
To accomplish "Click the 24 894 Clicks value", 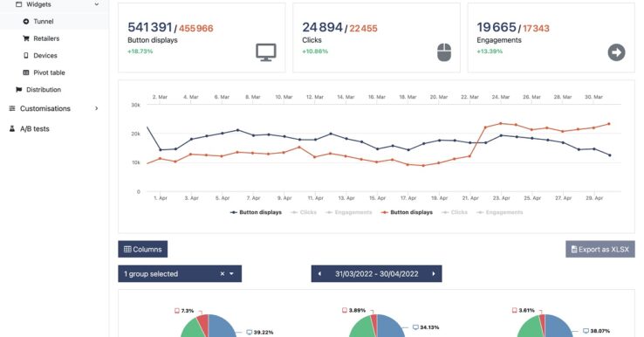I will (322, 27).
